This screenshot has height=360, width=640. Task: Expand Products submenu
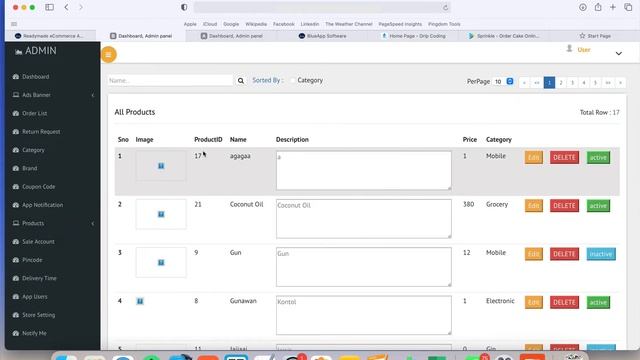tap(92, 224)
